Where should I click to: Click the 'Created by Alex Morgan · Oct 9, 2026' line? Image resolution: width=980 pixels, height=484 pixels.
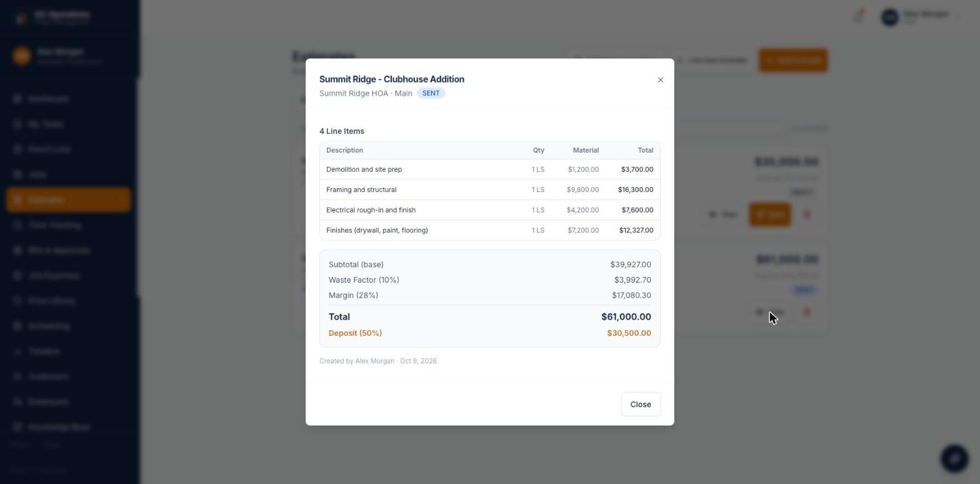(x=378, y=361)
